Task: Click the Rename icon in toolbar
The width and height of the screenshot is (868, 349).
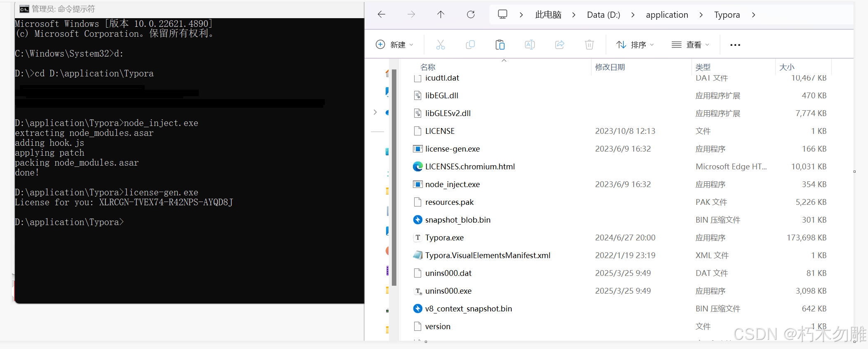Action: (x=529, y=45)
